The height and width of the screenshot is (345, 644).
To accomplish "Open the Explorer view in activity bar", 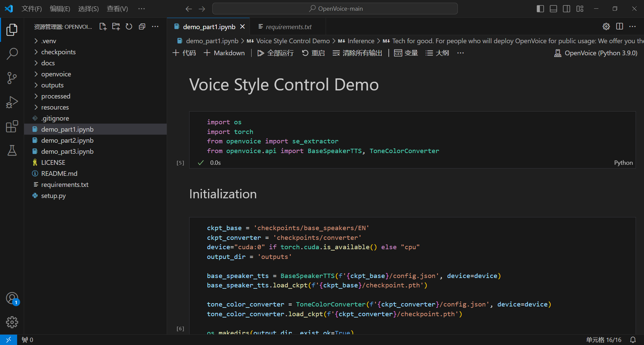I will (x=12, y=30).
